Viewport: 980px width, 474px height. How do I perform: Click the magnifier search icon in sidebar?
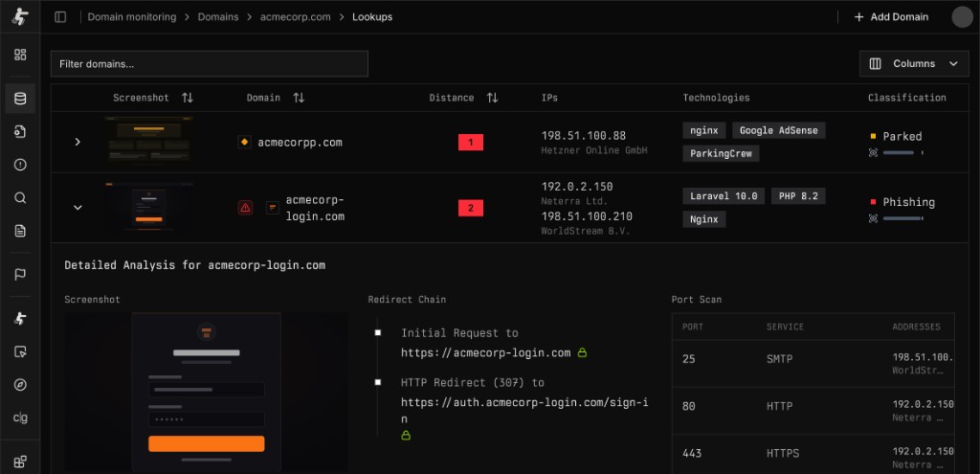pyautogui.click(x=20, y=197)
